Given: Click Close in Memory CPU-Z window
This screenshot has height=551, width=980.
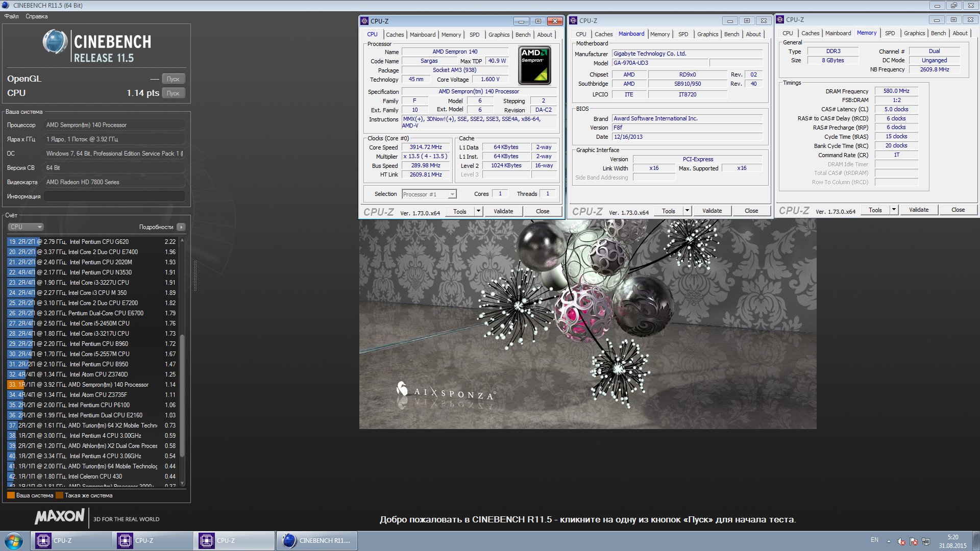Looking at the screenshot, I should tap(958, 210).
